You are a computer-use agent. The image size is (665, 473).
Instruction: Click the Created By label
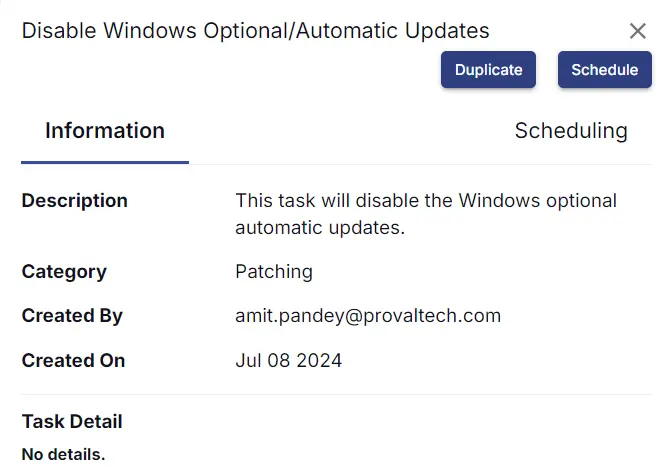coord(72,316)
